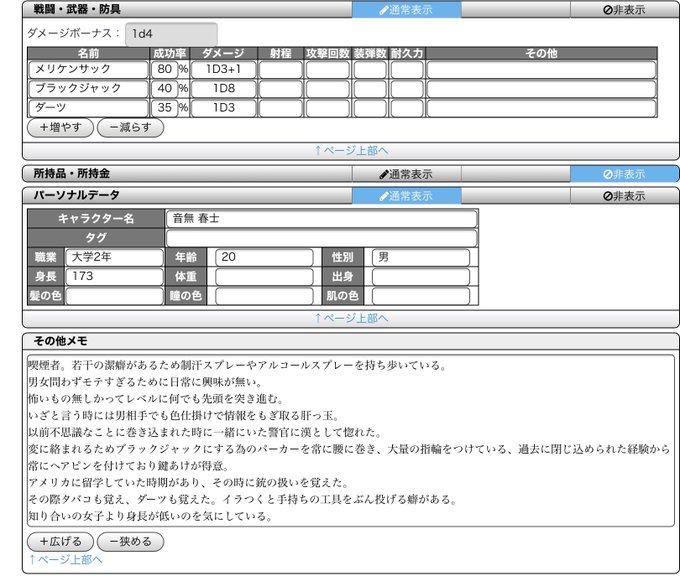
Task: Go to page top from weapons section
Action: pyautogui.click(x=351, y=151)
